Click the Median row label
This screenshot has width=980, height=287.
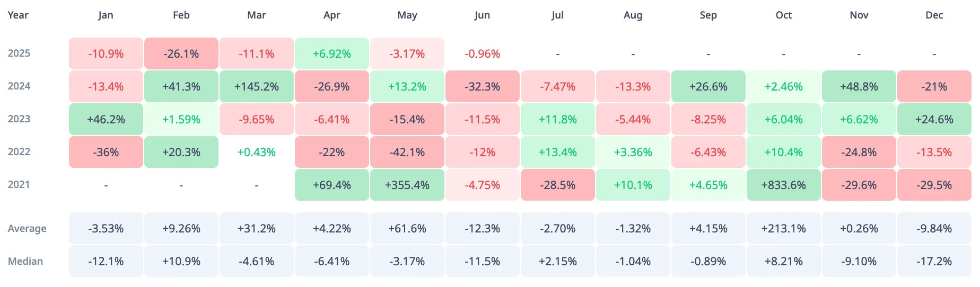pyautogui.click(x=25, y=262)
